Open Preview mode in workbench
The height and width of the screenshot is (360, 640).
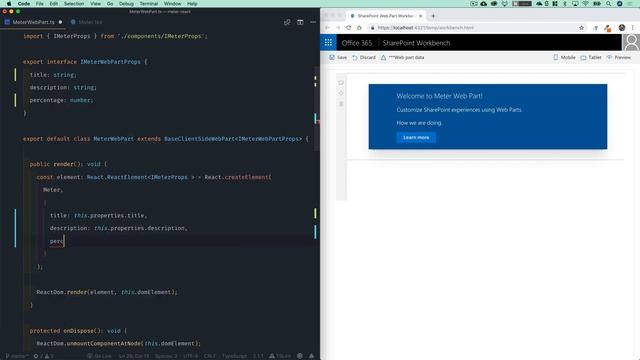click(x=619, y=58)
